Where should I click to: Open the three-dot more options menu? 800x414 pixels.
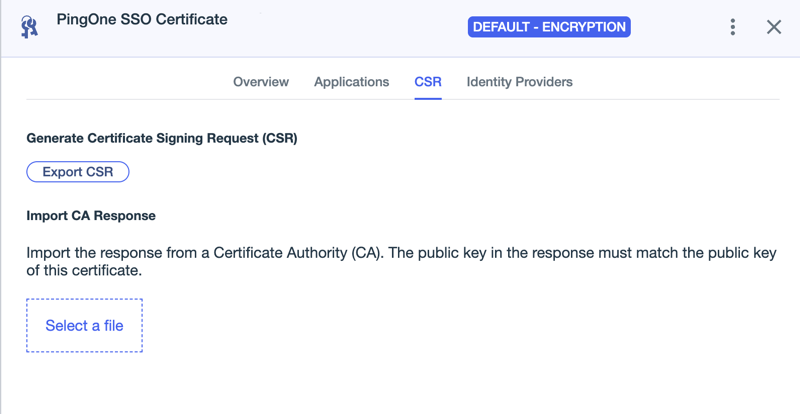(x=733, y=27)
